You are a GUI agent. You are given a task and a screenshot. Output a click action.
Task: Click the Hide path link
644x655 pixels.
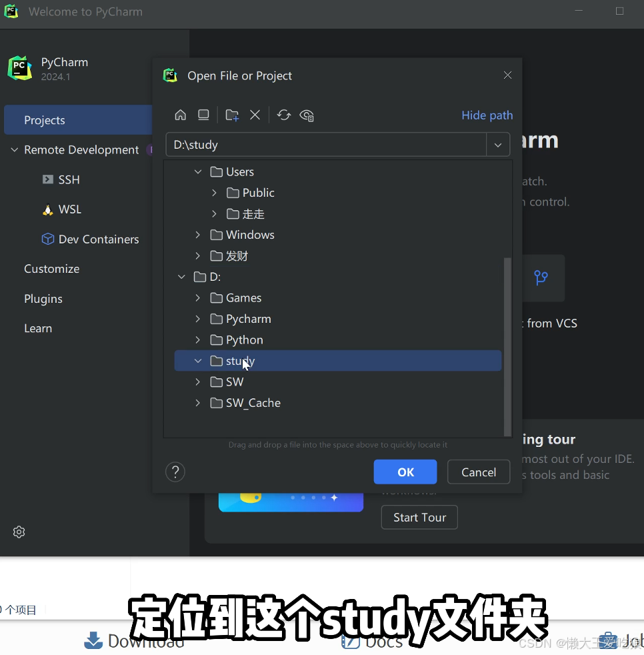(487, 115)
